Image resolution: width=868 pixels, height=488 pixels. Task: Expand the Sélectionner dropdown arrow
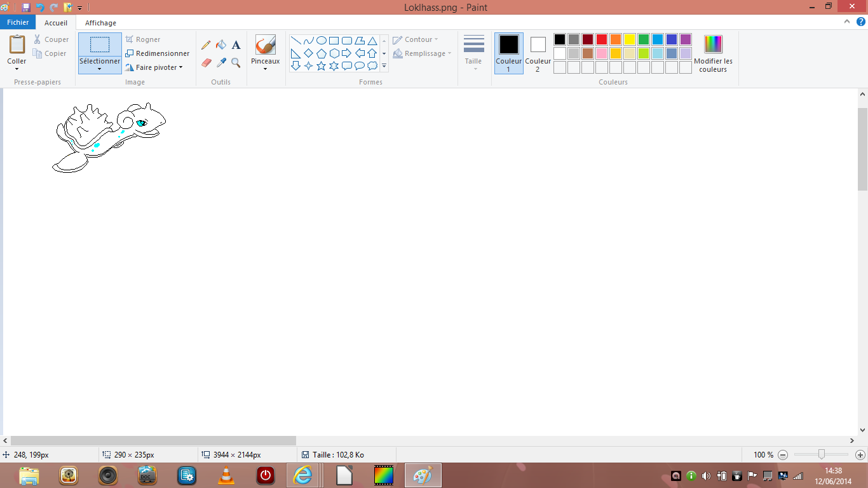coord(100,69)
